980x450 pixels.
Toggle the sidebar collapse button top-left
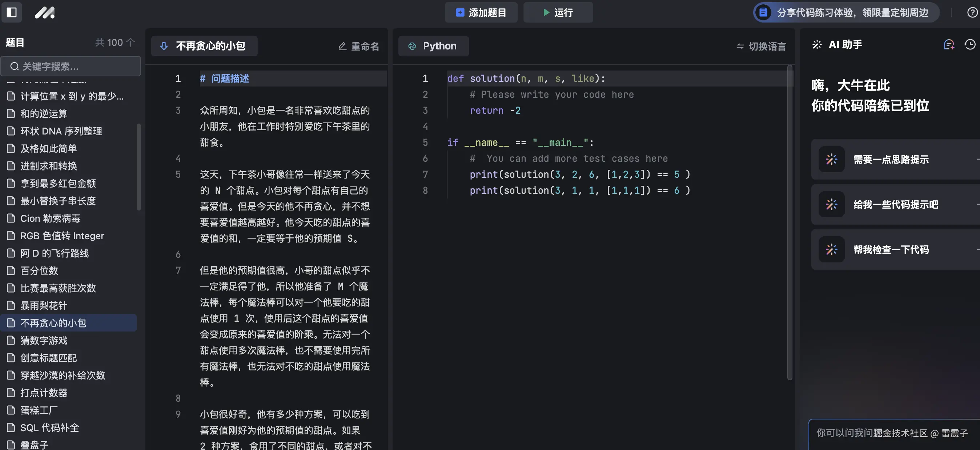pos(11,13)
